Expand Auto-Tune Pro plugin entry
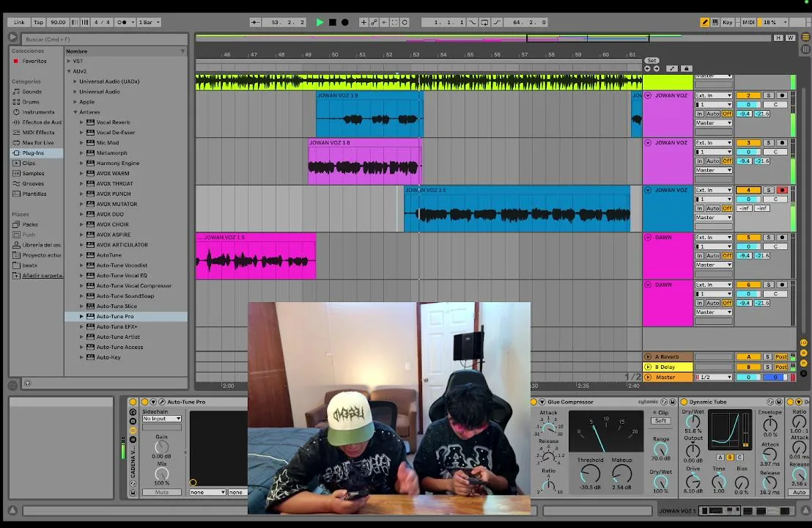 point(81,316)
